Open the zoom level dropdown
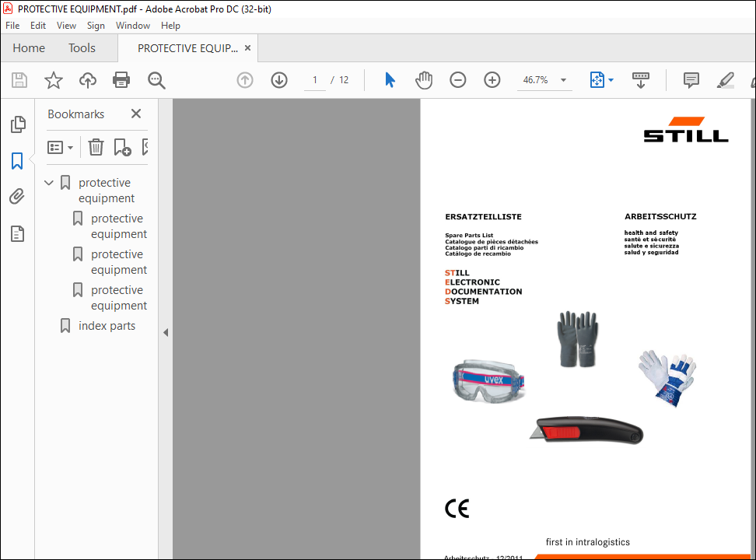The image size is (756, 560). coord(563,80)
